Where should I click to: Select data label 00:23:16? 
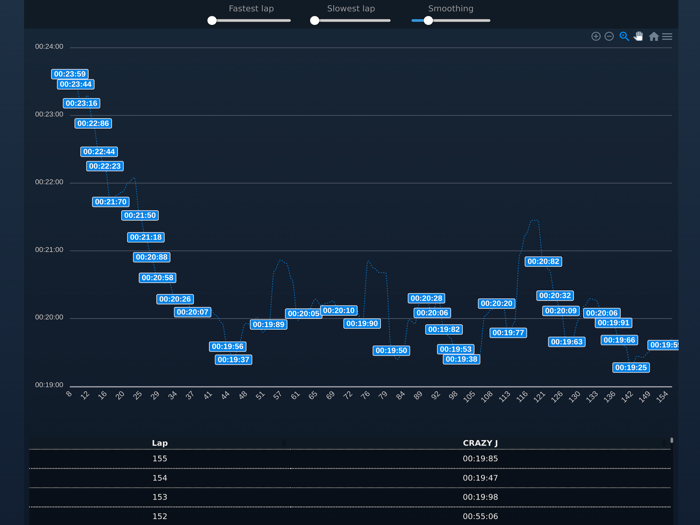(x=81, y=104)
